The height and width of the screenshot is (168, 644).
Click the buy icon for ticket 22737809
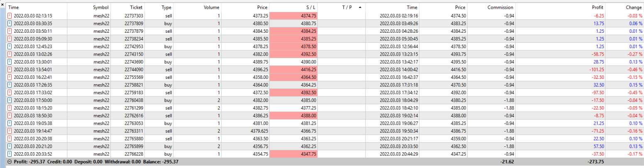coord(10,23)
